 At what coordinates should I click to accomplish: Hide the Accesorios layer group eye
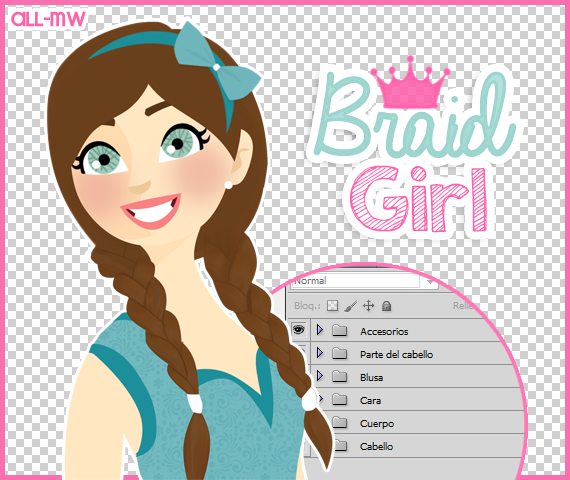(299, 330)
